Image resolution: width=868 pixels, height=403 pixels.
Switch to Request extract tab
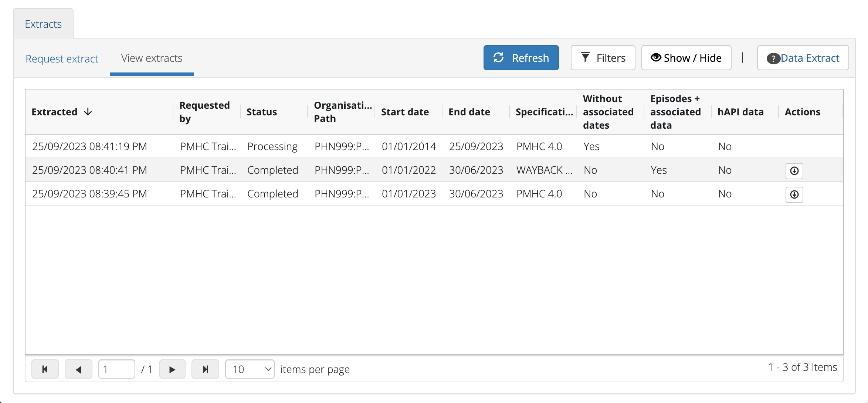[x=62, y=59]
